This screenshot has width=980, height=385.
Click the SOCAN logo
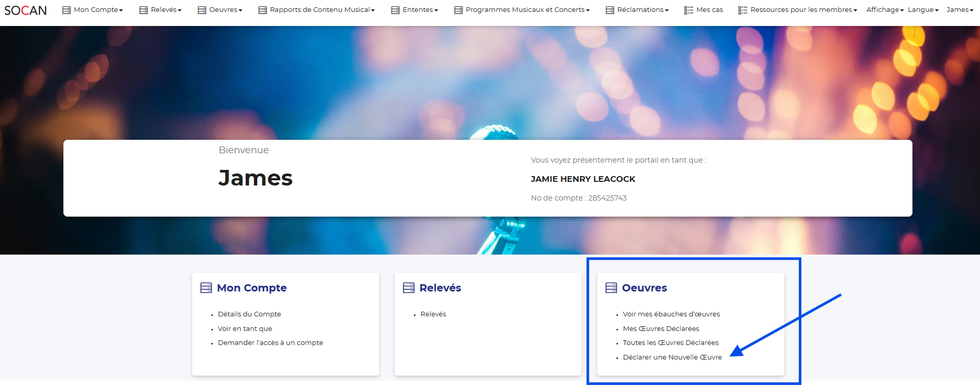[x=25, y=10]
